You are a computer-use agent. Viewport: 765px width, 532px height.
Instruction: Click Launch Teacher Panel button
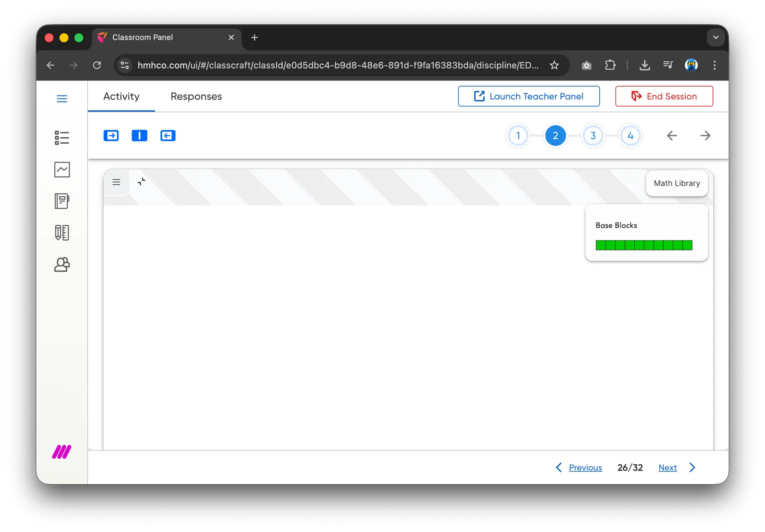coord(529,96)
